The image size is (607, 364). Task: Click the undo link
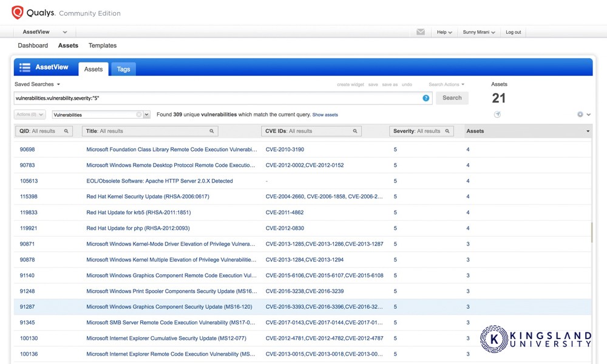click(407, 84)
